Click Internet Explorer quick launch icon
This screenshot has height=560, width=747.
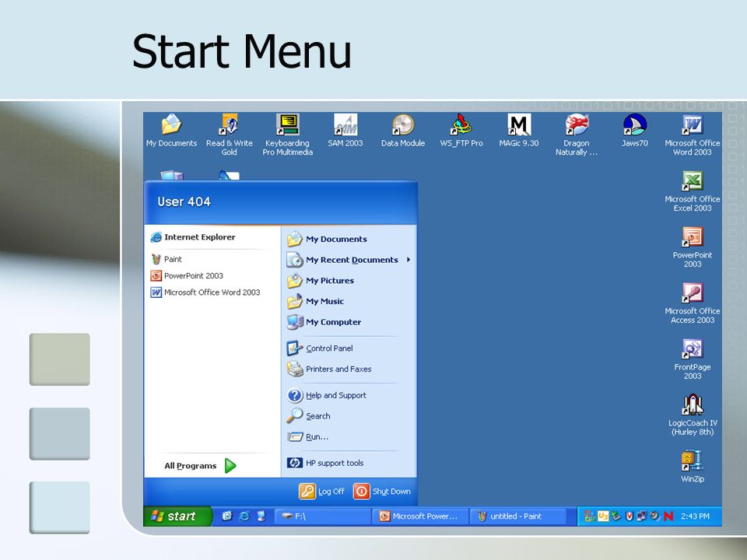pyautogui.click(x=244, y=516)
